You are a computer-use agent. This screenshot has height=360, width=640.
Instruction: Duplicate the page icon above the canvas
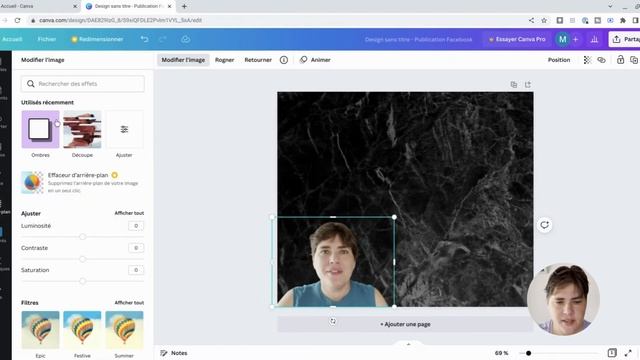pos(514,84)
